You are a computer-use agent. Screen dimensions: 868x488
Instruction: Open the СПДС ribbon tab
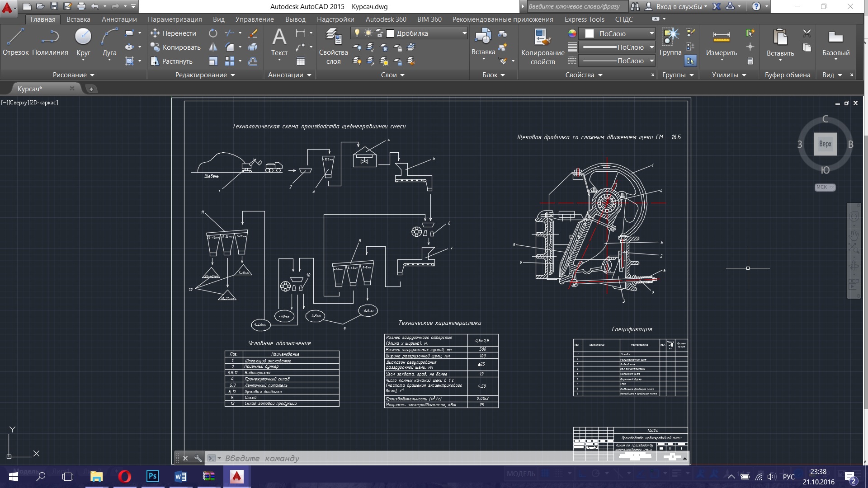coord(624,19)
